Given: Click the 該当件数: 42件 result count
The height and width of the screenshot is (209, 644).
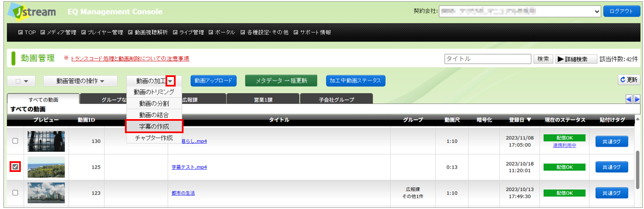Looking at the screenshot, I should (619, 59).
